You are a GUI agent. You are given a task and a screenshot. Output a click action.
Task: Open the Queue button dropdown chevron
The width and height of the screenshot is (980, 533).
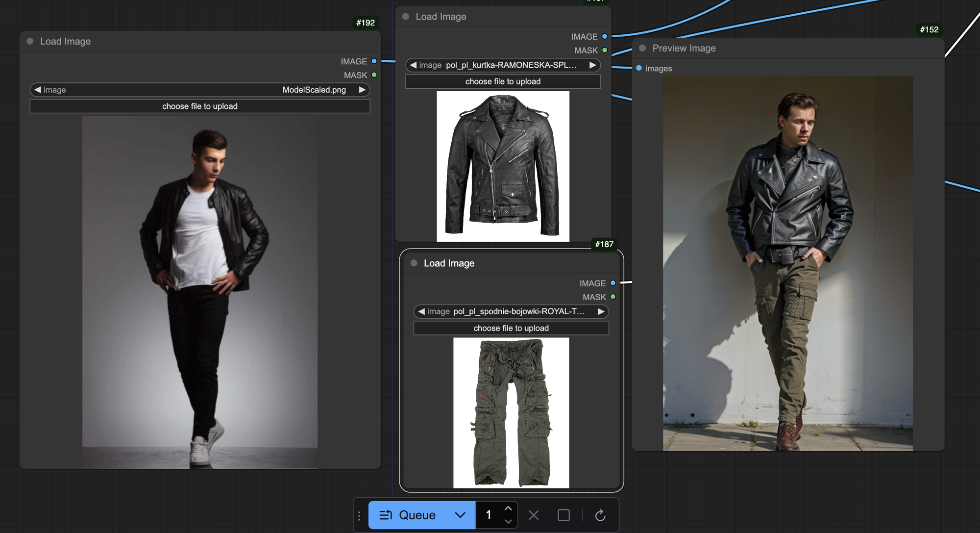coord(460,515)
